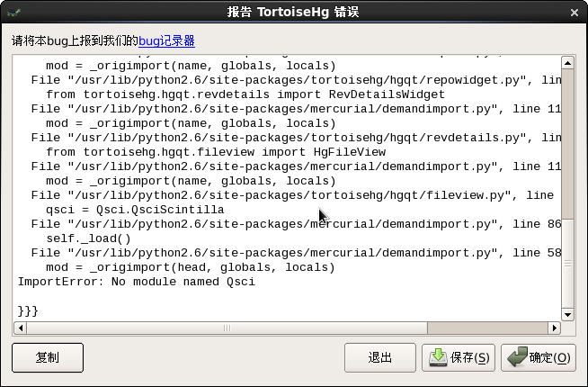Image resolution: width=588 pixels, height=387 pixels.
Task: Click 'from tortoisehg.hgqt.revdetails import RevDetailsWidget' line
Action: [x=245, y=94]
